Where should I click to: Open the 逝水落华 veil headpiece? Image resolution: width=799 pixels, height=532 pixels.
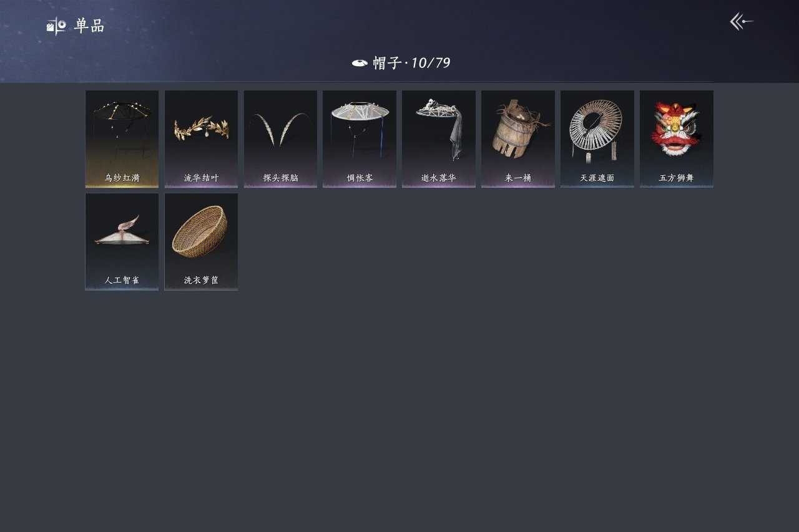[439, 138]
